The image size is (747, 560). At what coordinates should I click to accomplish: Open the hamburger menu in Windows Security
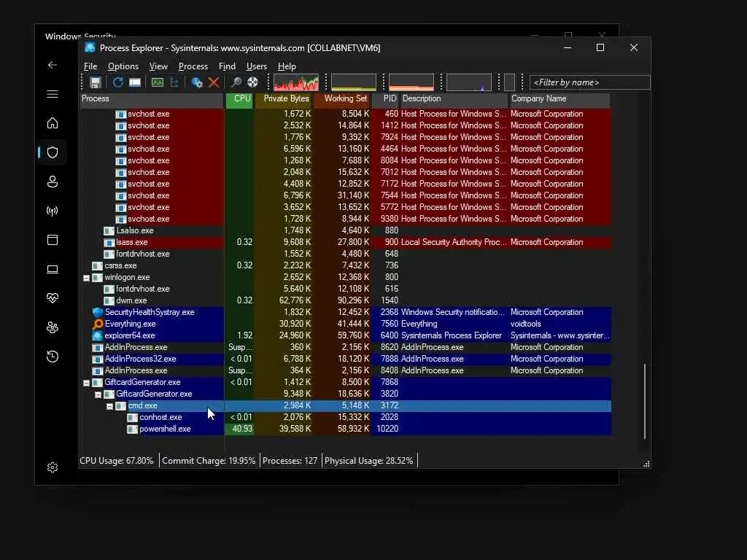tap(53, 94)
